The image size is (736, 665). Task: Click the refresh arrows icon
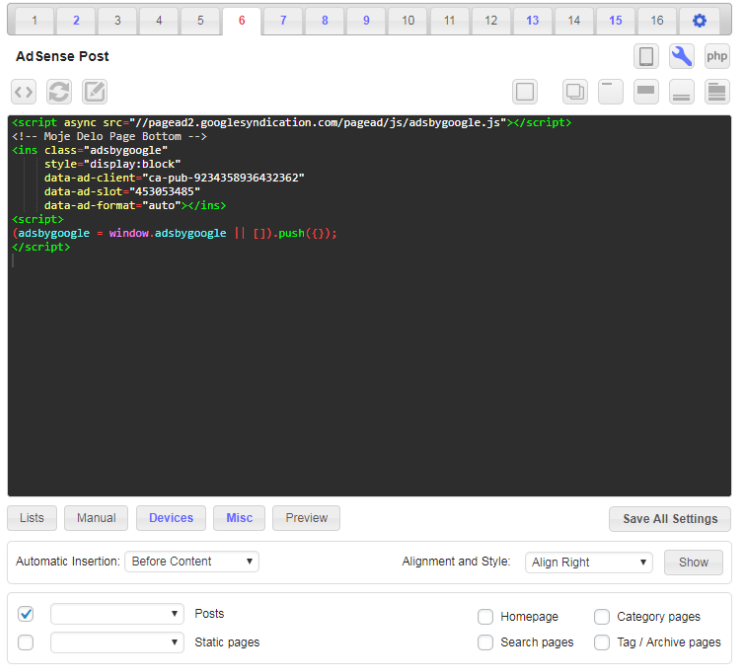pos(59,92)
